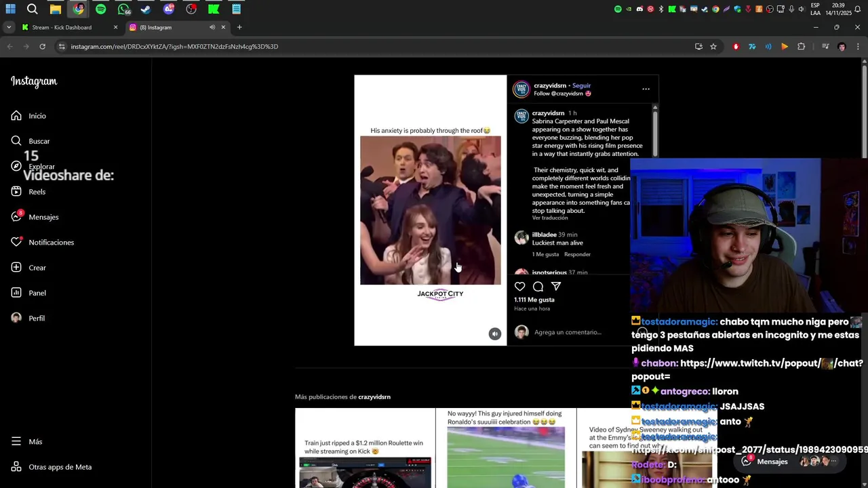This screenshot has width=868, height=488.
Task: Click Crear plus icon in sidebar
Action: pos(16,268)
